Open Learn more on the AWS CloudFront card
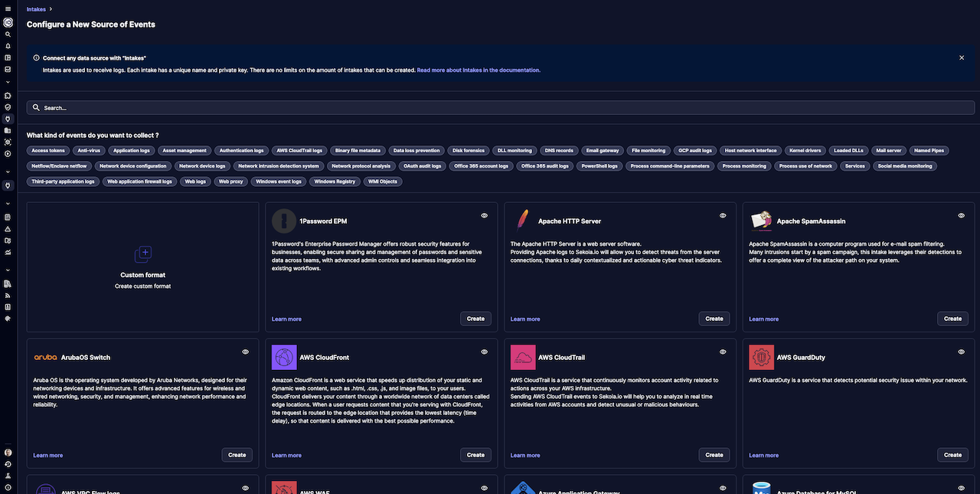 click(286, 456)
